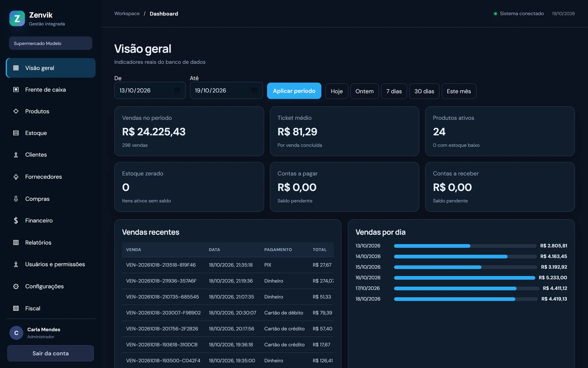This screenshot has width=588, height=368.
Task: Sign out with Sair da conta
Action: [x=51, y=353]
